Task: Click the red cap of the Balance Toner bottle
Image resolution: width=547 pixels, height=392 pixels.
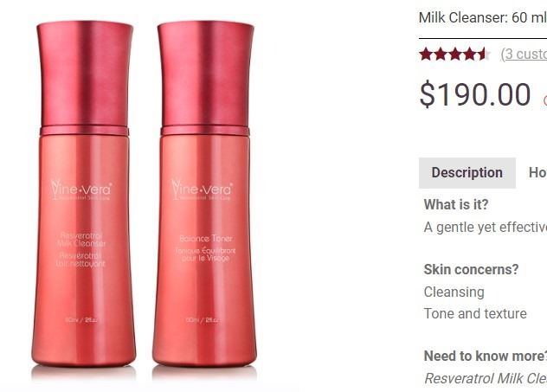Action: pyautogui.click(x=205, y=74)
